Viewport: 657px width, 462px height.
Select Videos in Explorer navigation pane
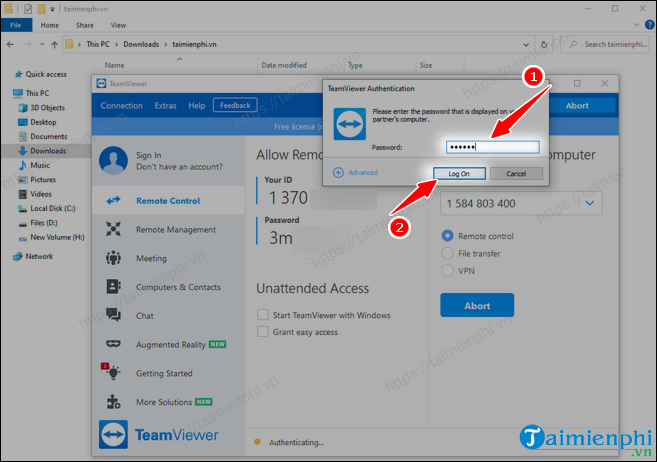click(x=41, y=194)
